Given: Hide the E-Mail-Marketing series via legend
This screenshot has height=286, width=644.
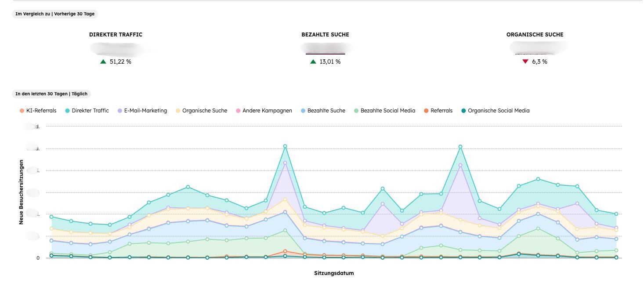Looking at the screenshot, I should point(145,111).
